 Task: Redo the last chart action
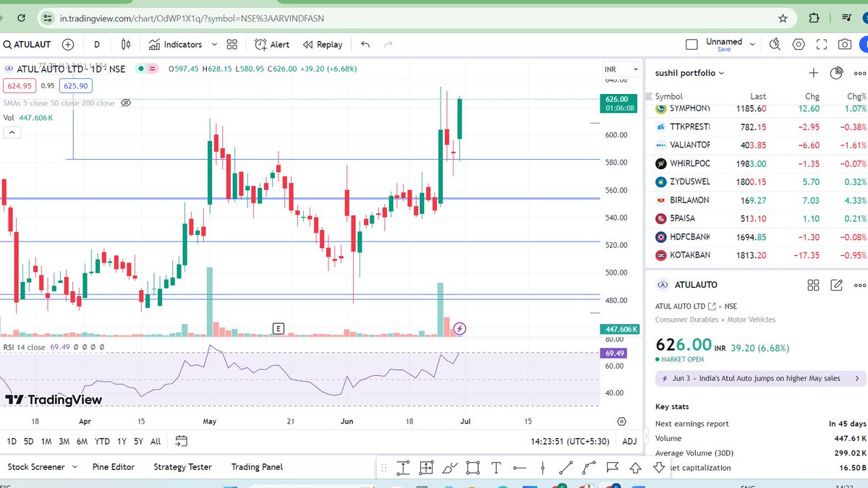tap(388, 44)
